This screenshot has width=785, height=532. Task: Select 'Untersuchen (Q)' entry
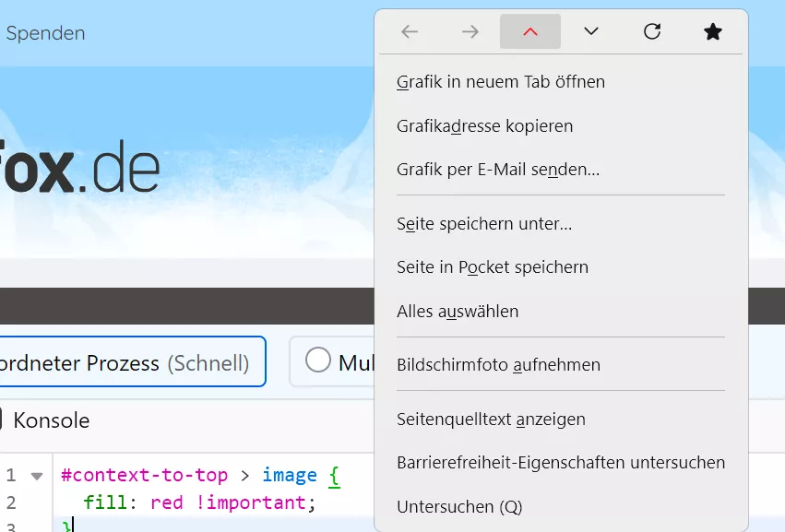pyautogui.click(x=561, y=506)
